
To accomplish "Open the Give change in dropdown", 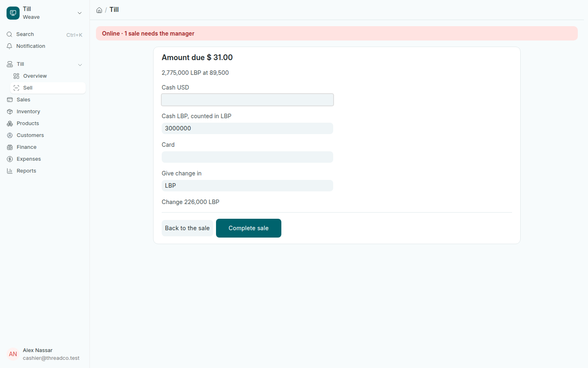I will [x=247, y=186].
